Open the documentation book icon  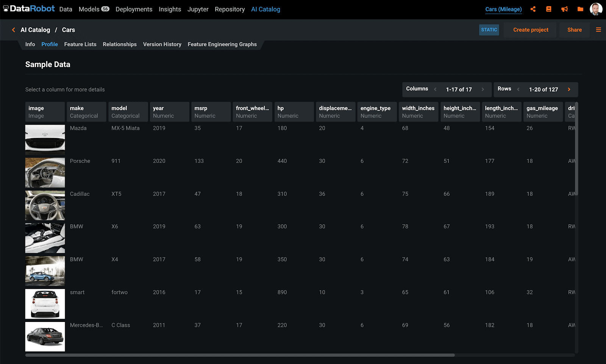click(x=548, y=9)
